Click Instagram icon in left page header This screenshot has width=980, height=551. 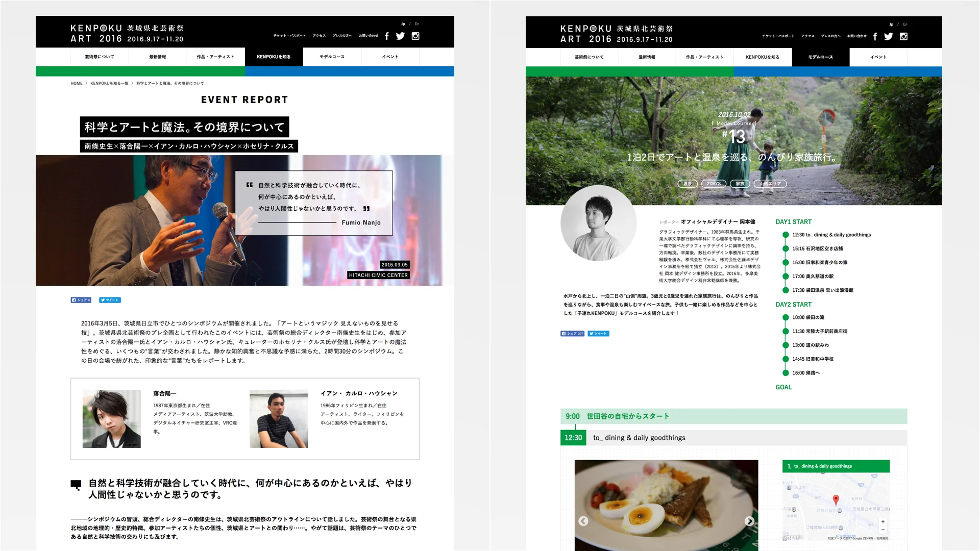415,36
